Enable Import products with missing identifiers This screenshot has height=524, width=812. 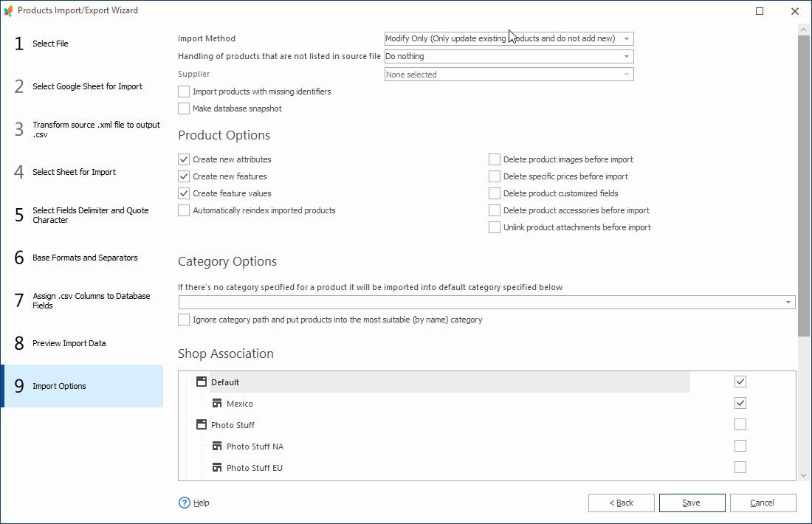point(184,92)
